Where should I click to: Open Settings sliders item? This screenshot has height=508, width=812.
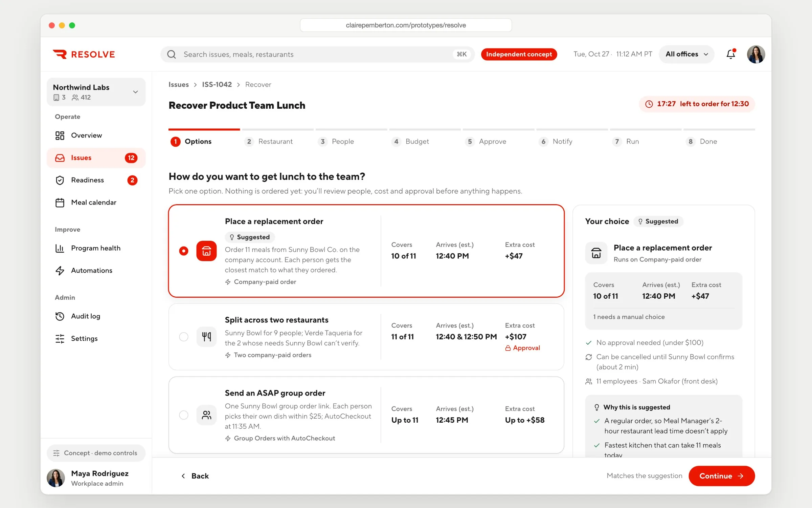point(96,339)
